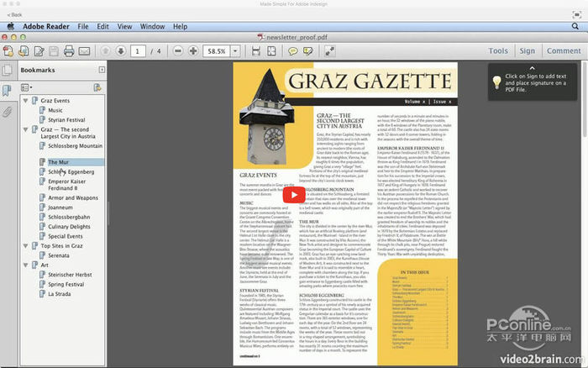Open the Attachments paperclip panel icon
588x368 pixels.
pos(7,112)
